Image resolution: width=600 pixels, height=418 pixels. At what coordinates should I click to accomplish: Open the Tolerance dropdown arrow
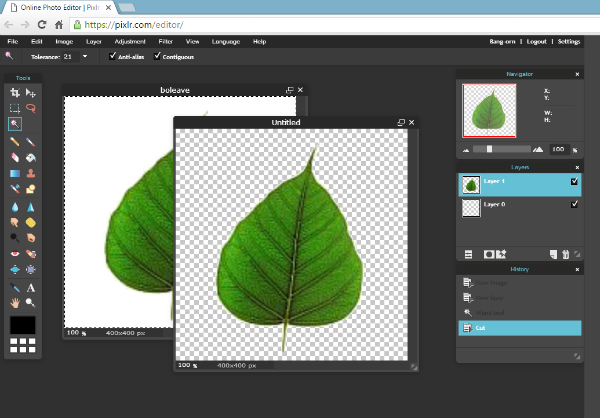click(x=85, y=56)
